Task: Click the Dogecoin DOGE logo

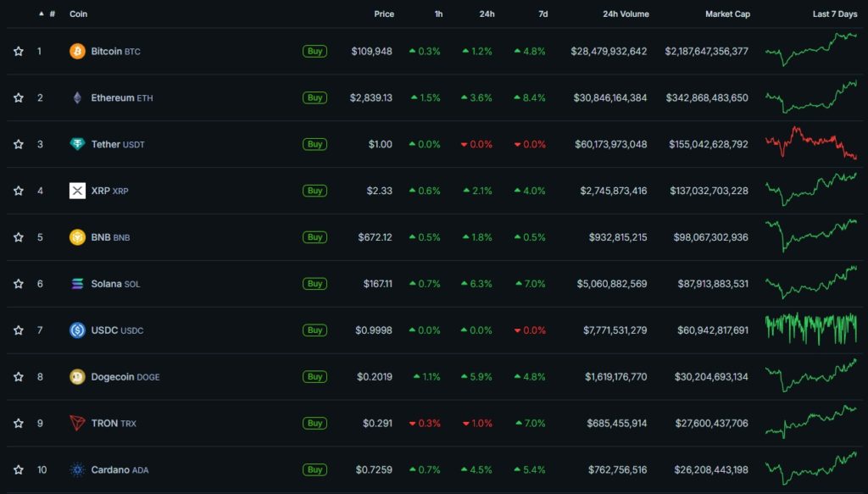Action: pos(78,377)
